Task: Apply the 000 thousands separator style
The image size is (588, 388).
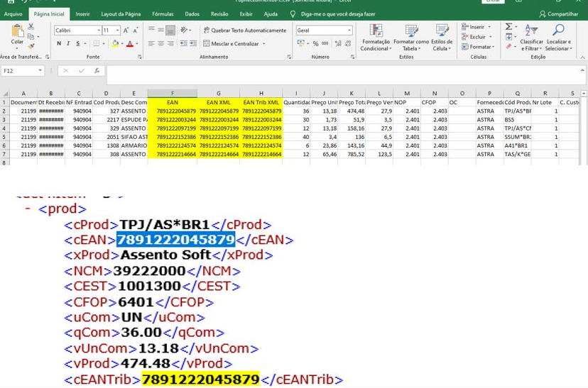Action: coord(325,43)
